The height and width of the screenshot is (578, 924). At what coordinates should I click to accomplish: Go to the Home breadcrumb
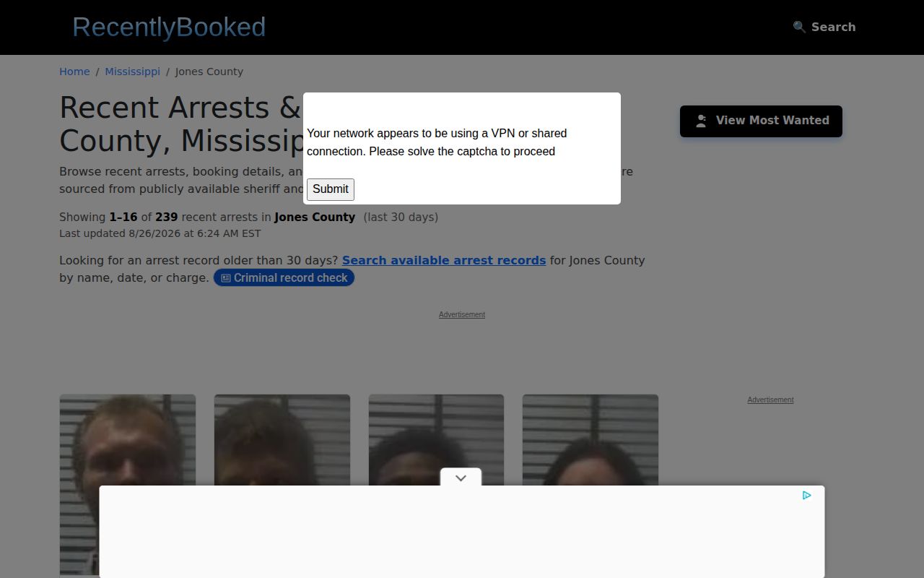[74, 72]
